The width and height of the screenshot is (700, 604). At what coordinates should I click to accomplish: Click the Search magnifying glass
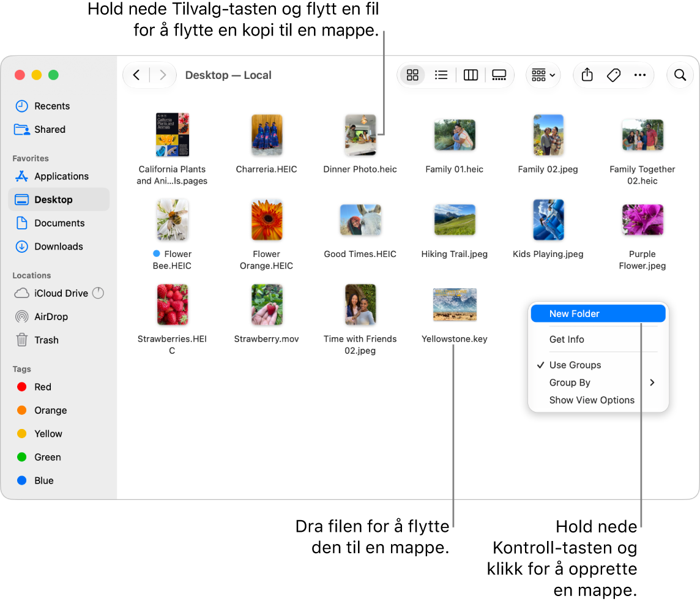pos(680,75)
